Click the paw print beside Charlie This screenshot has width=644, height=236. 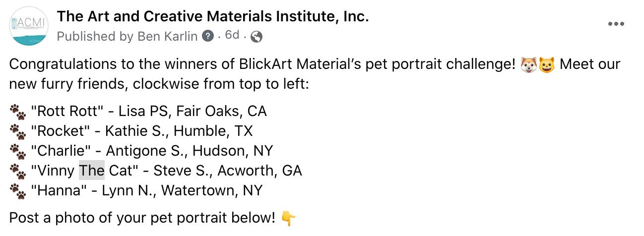tap(18, 152)
